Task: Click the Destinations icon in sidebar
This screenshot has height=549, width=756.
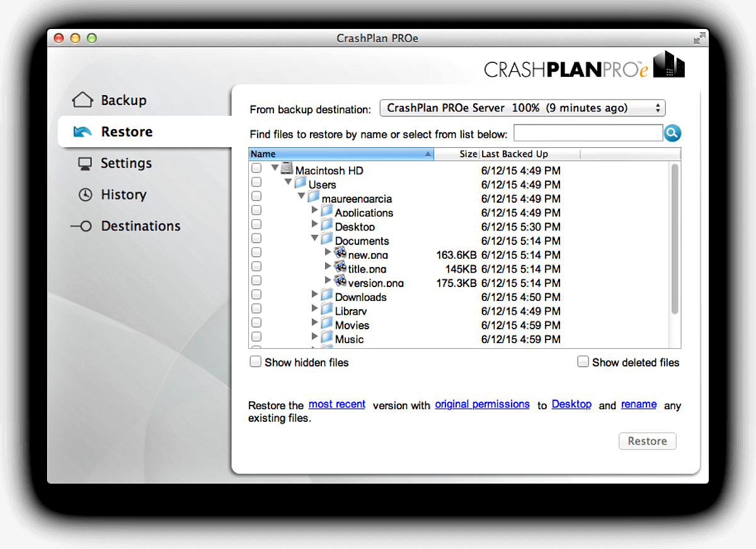Action: click(x=83, y=226)
